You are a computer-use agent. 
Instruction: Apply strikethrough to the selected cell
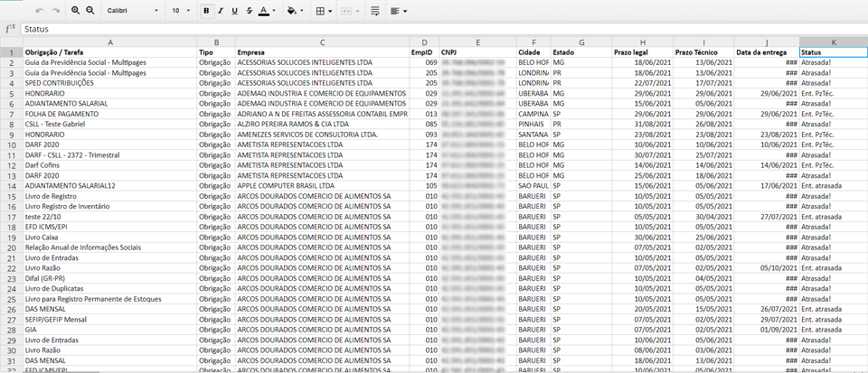(249, 11)
